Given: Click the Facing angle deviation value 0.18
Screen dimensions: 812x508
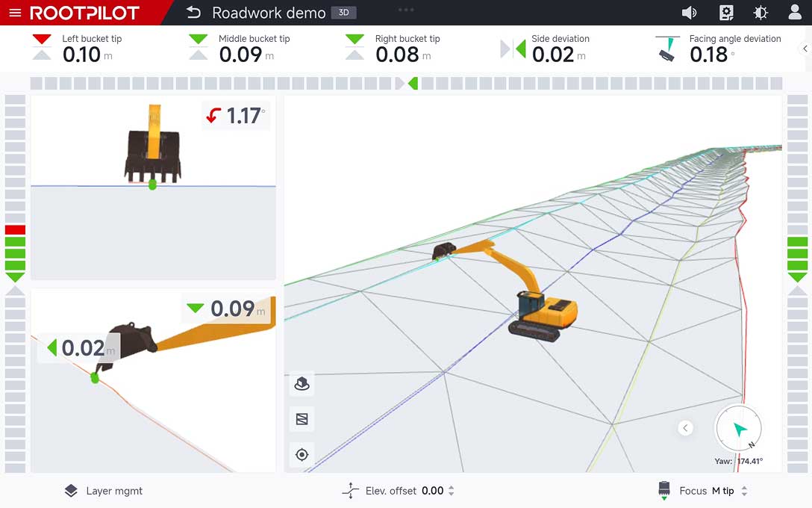Looking at the screenshot, I should pos(708,55).
